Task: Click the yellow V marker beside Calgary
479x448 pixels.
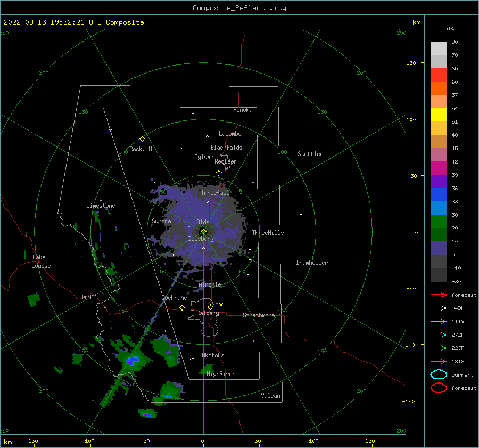Action: 221,305
